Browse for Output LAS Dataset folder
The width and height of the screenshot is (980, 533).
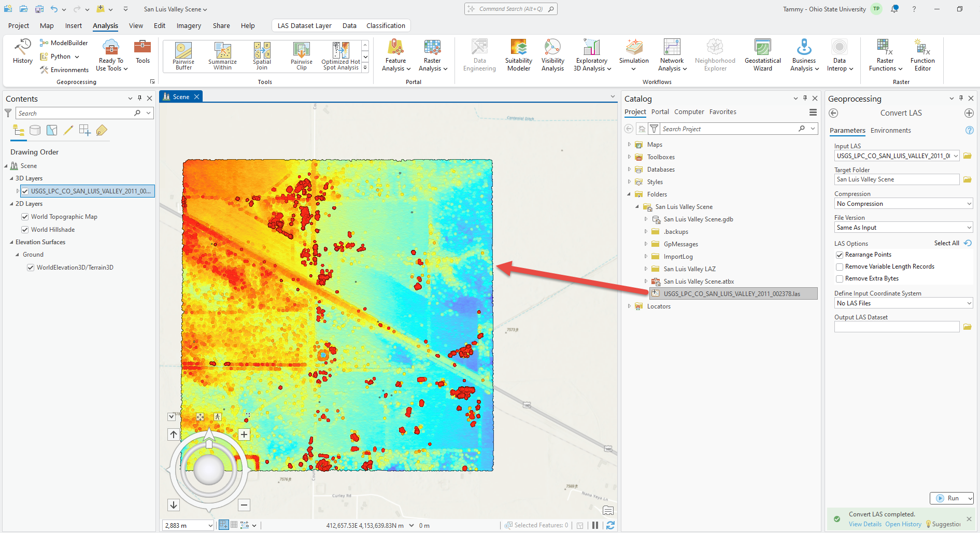click(967, 327)
